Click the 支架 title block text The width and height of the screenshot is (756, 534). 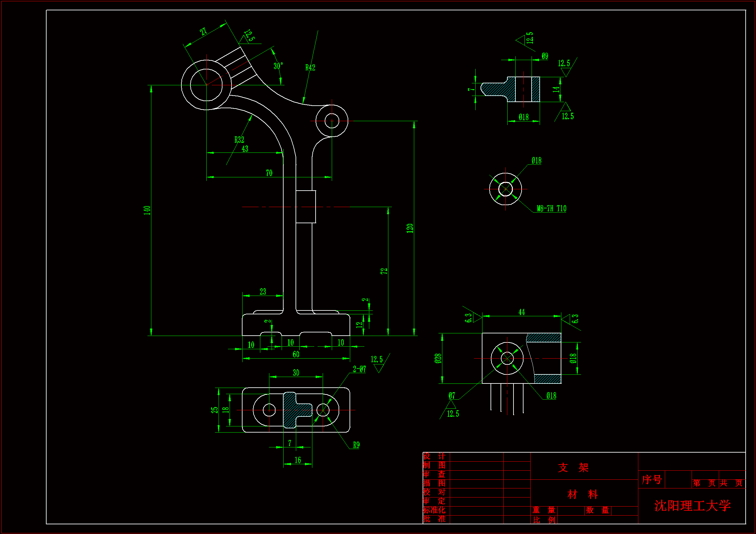(573, 467)
